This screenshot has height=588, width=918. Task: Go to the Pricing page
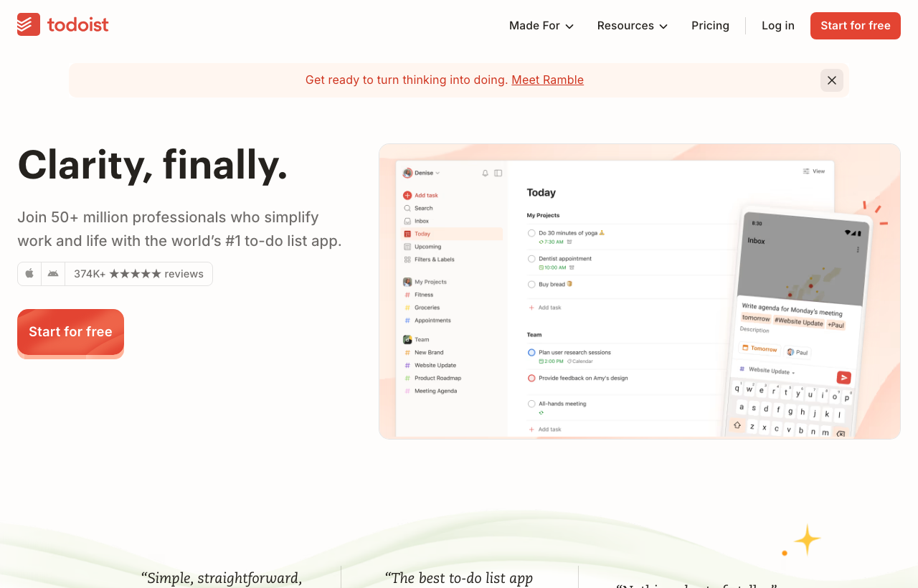click(710, 26)
